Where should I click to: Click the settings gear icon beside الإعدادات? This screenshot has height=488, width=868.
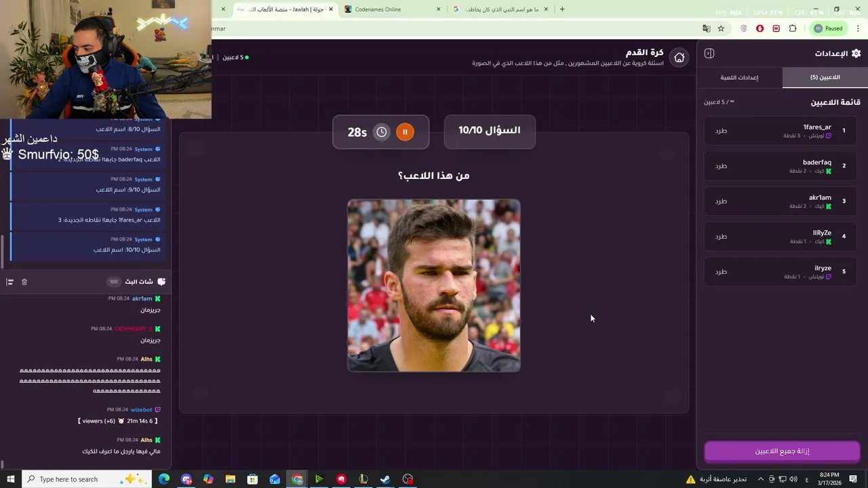pos(856,54)
